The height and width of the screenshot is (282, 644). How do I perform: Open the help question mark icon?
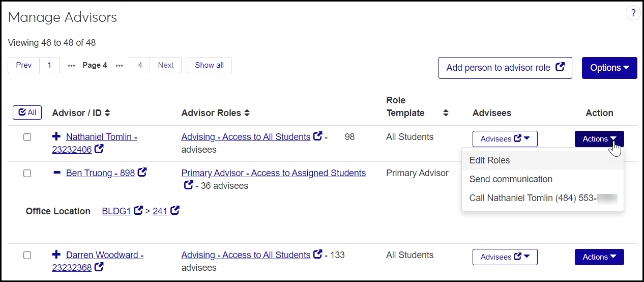pyautogui.click(x=633, y=13)
